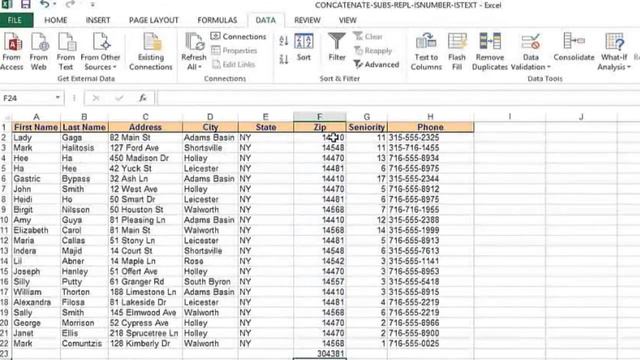The height and width of the screenshot is (360, 640).
Task: Open connection Properties
Action: click(x=235, y=51)
